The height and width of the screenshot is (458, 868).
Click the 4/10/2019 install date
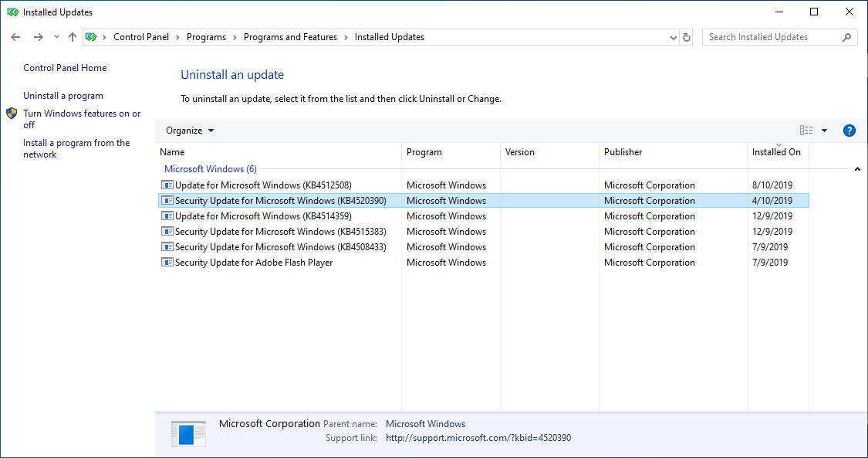pos(772,201)
